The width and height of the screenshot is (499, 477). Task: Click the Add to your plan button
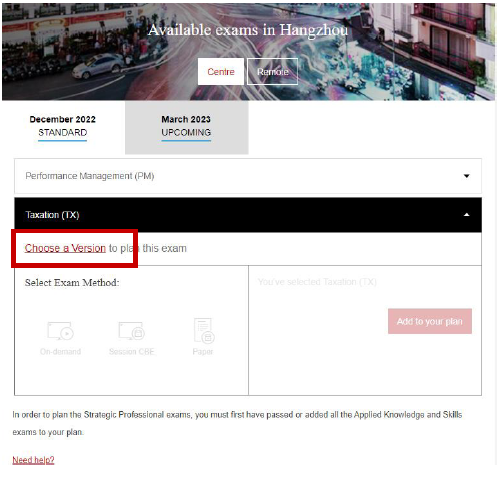pyautogui.click(x=430, y=321)
